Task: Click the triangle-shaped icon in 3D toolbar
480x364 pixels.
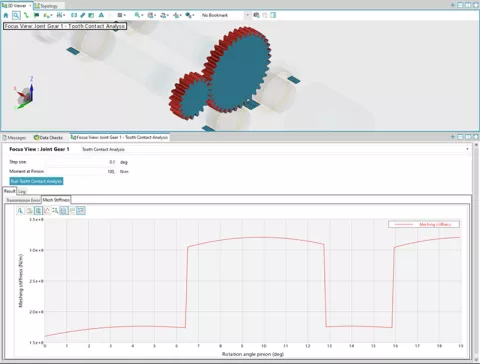Action: click(x=101, y=15)
